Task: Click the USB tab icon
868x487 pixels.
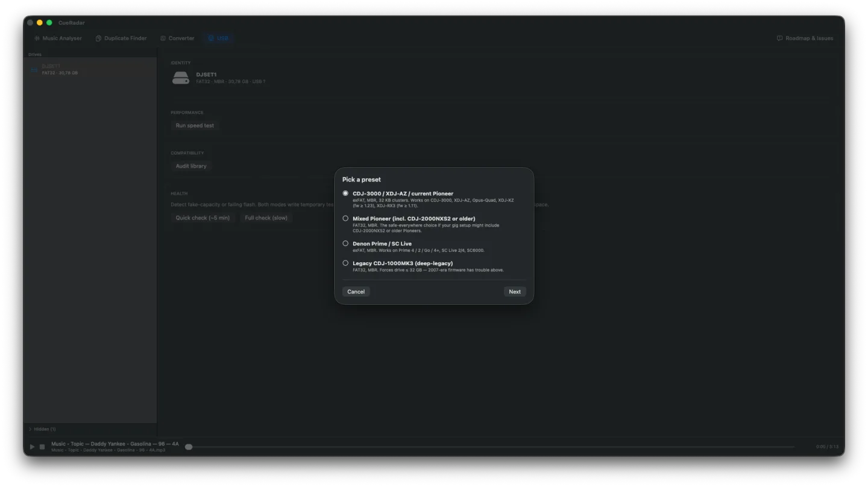Action: pos(211,38)
